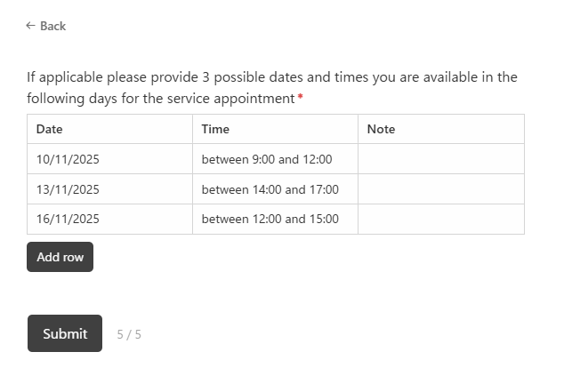
Task: Submit the appointment form
Action: (65, 333)
